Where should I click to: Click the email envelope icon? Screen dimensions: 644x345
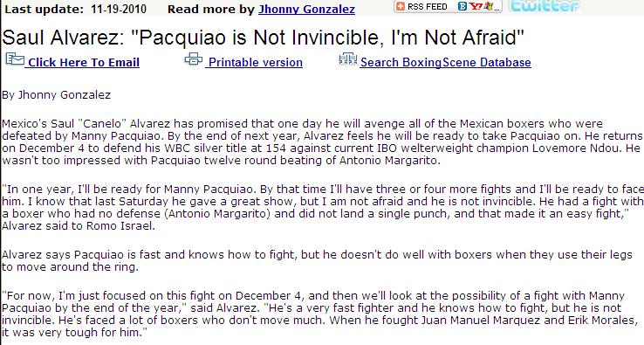pyautogui.click(x=15, y=59)
